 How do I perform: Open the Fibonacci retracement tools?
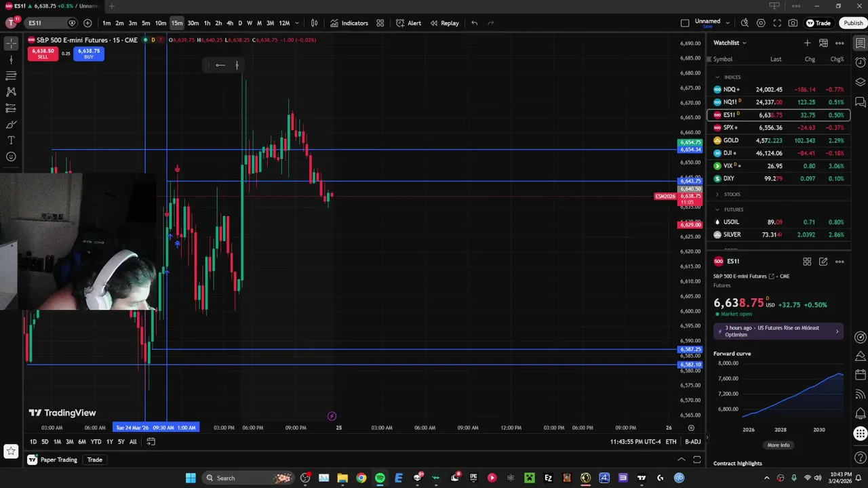click(x=11, y=76)
